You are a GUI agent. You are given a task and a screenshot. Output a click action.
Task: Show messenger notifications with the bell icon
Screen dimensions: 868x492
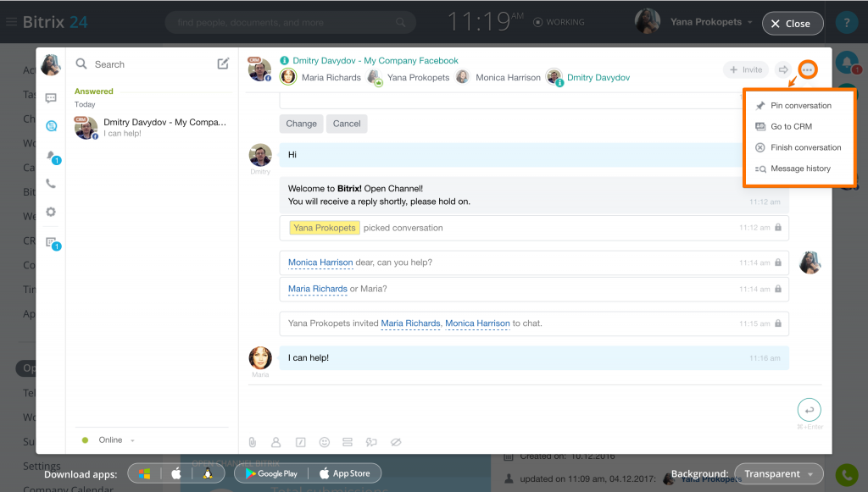point(52,156)
